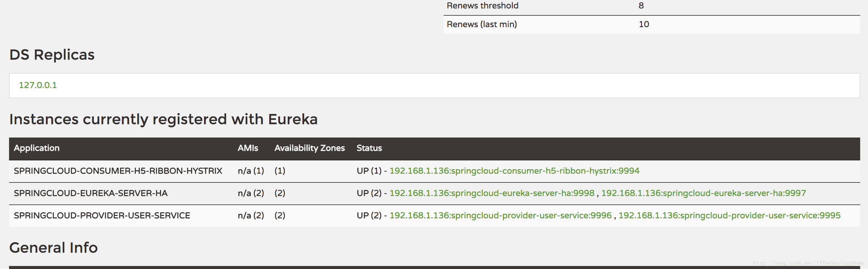
Task: Click the AMIs column header
Action: click(248, 148)
